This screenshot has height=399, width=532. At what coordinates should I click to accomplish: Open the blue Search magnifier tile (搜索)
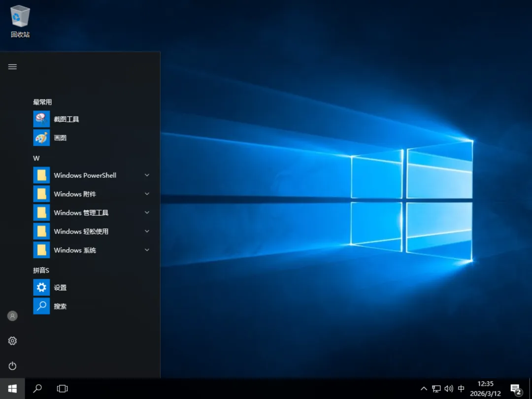(x=41, y=306)
